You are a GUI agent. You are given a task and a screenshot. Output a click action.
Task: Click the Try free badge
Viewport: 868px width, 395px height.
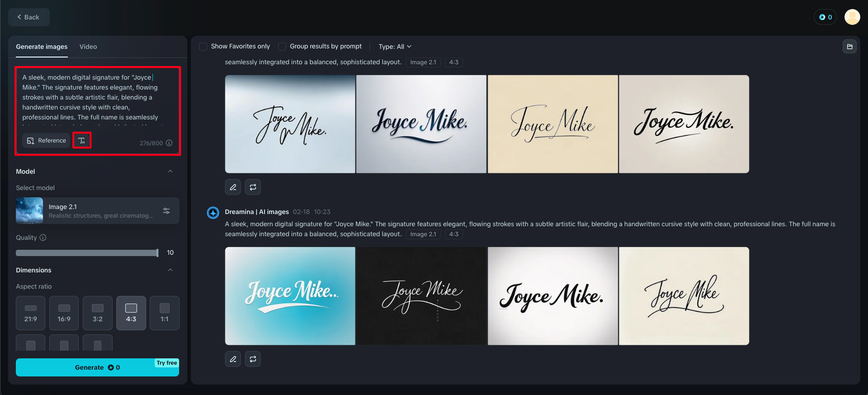pos(167,363)
